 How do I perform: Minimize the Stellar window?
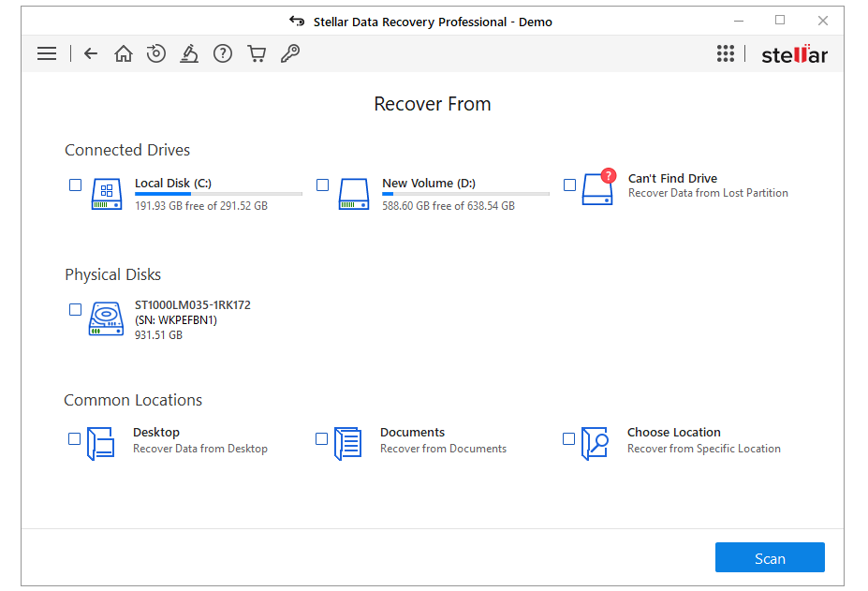click(x=739, y=21)
